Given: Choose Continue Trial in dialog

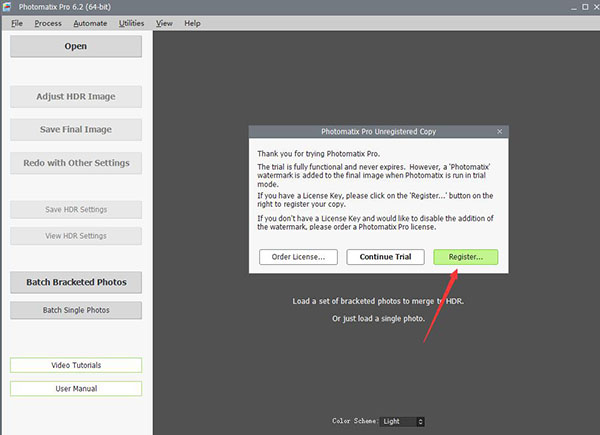Looking at the screenshot, I should [x=385, y=257].
